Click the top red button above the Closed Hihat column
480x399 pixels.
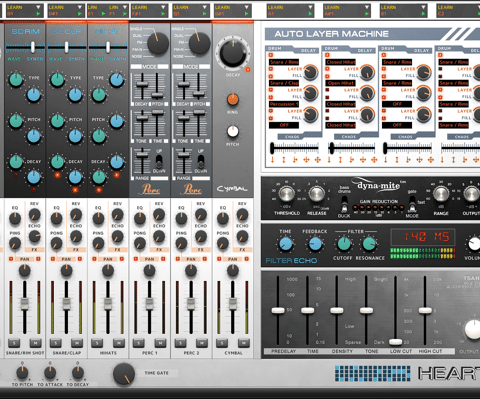(x=327, y=55)
